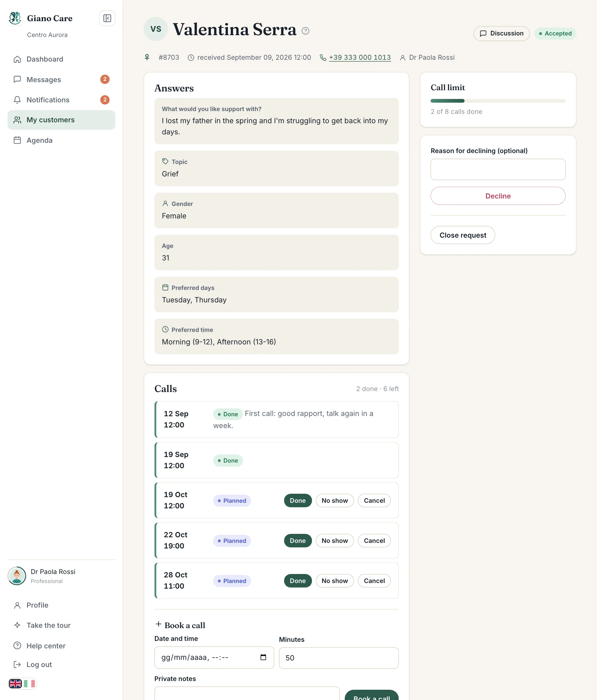
Task: Open Profile settings
Action: (x=61, y=605)
